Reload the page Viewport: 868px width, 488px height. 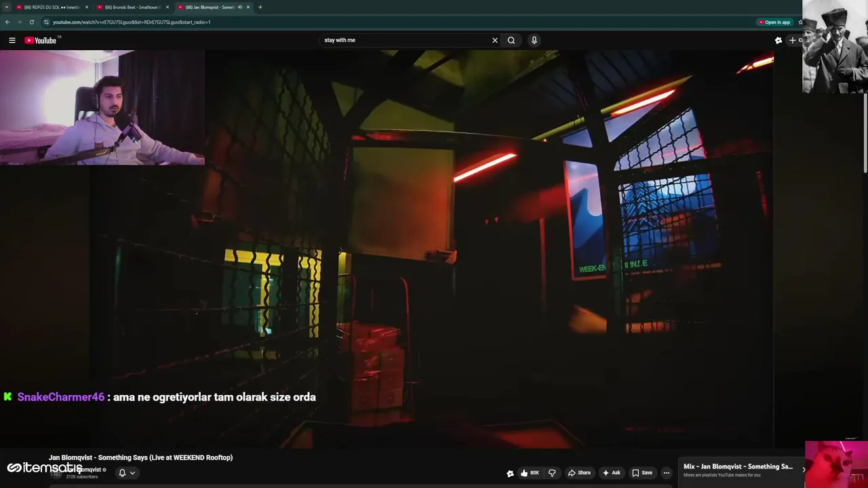[32, 22]
